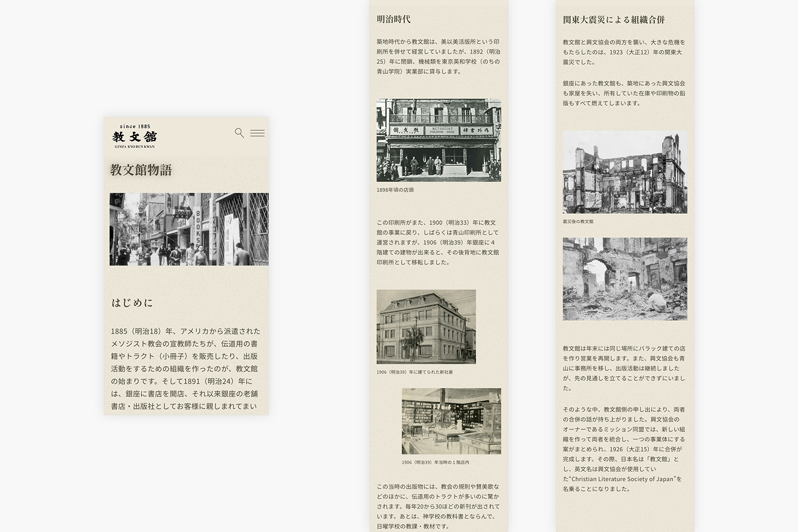Open the 1906 first floor interior photo
This screenshot has height=532, width=798.
coord(451,421)
